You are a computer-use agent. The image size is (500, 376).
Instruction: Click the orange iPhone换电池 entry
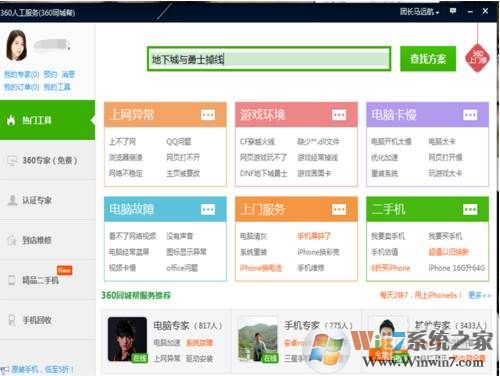click(261, 268)
